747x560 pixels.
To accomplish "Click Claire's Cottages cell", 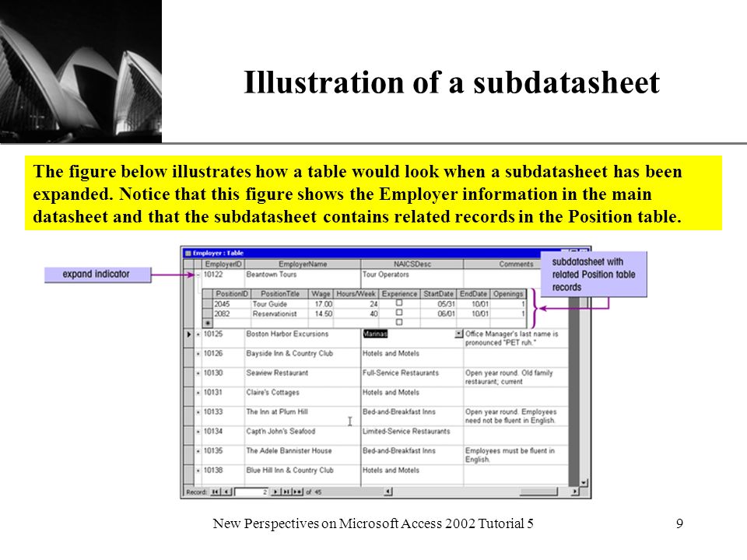I will (303, 397).
